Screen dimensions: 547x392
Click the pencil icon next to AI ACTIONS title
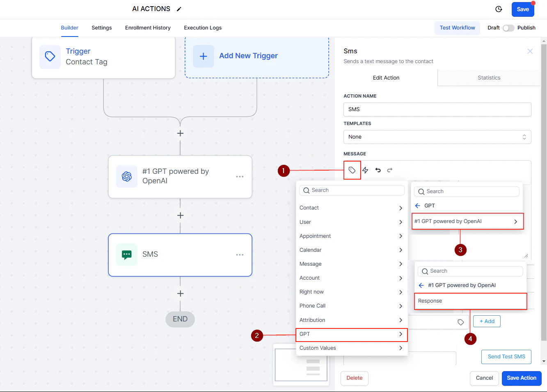(x=179, y=8)
